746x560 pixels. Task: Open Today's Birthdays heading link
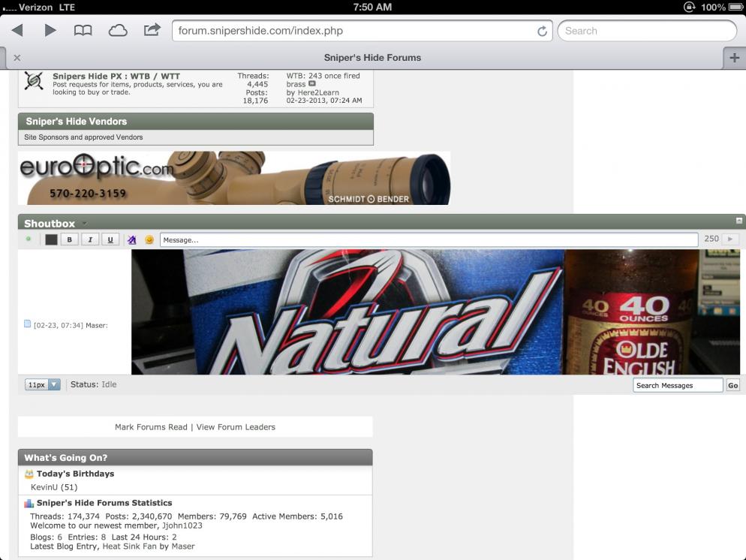tap(75, 474)
